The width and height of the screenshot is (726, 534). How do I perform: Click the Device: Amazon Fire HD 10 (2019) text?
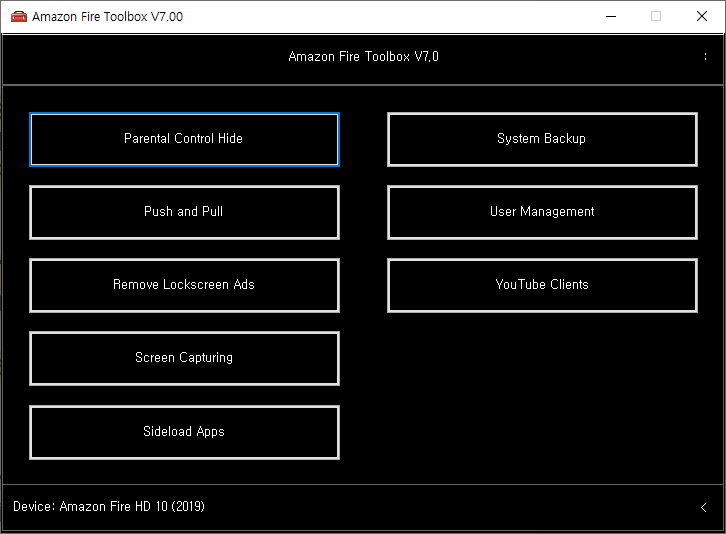[109, 506]
